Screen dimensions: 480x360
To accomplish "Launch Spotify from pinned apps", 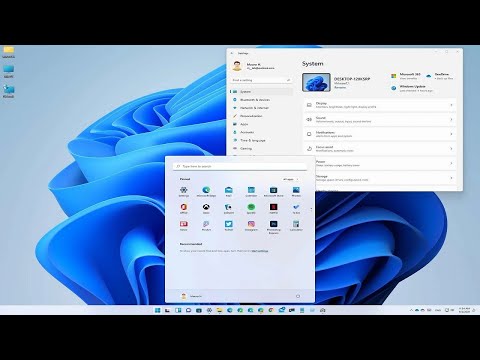I will click(x=251, y=208).
